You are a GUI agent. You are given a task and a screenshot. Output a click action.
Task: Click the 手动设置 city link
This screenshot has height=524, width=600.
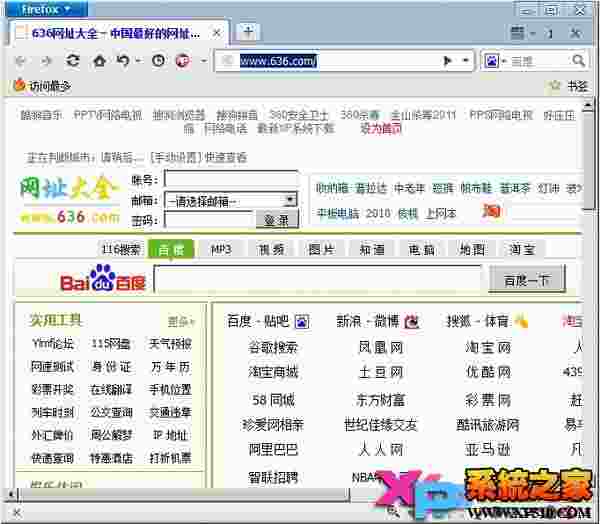coord(177,157)
